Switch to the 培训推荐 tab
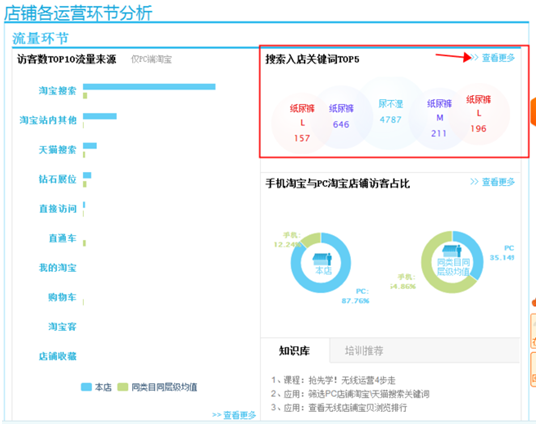The image size is (538, 426). (x=364, y=351)
